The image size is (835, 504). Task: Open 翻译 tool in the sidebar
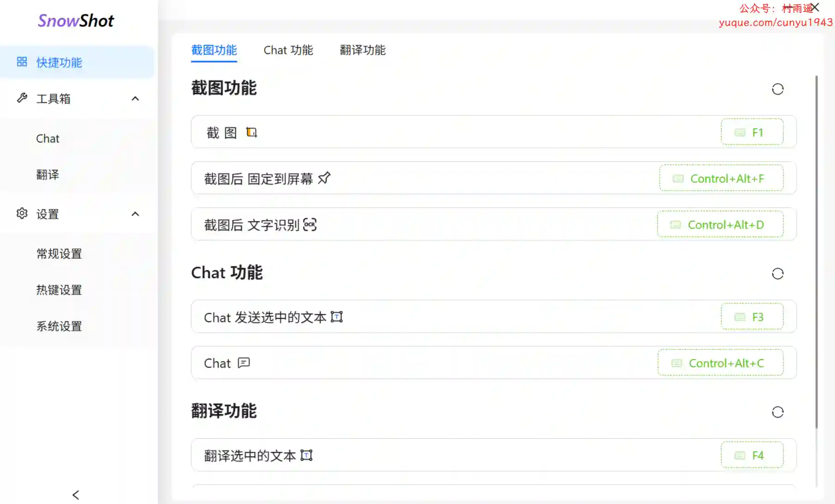pyautogui.click(x=48, y=174)
